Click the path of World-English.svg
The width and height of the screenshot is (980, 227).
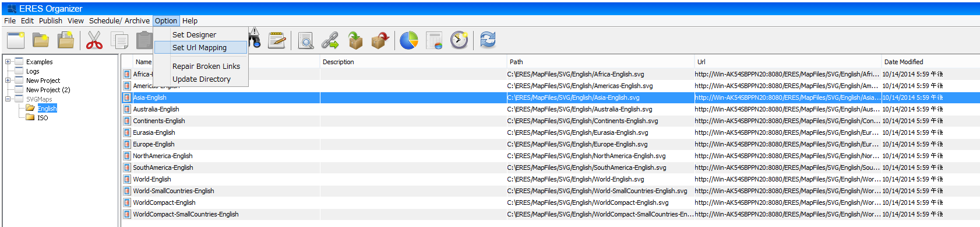(x=576, y=179)
